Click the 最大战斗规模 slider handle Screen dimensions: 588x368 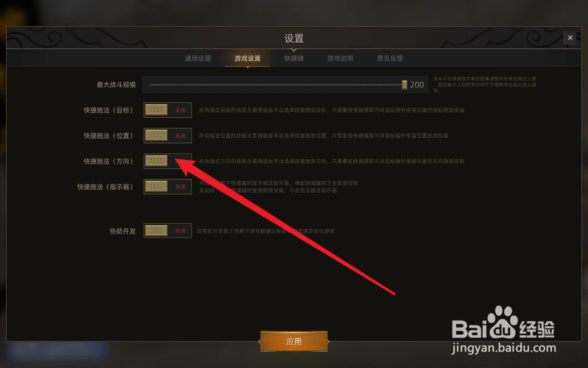404,85
